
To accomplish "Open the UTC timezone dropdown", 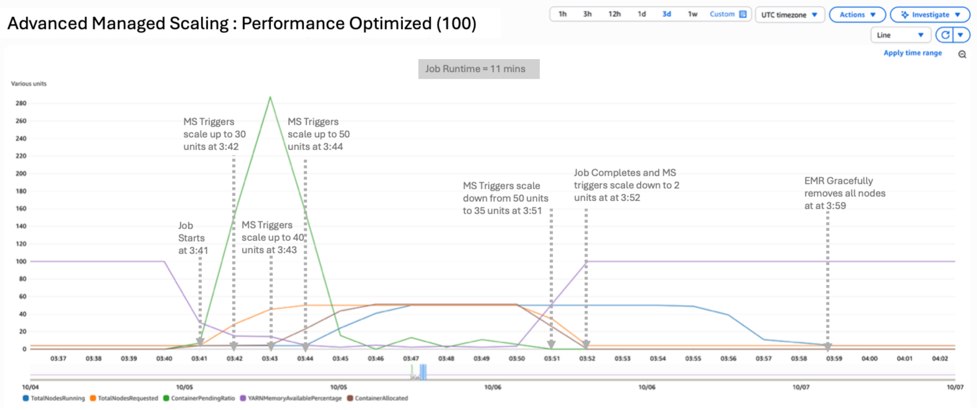I will pos(789,15).
